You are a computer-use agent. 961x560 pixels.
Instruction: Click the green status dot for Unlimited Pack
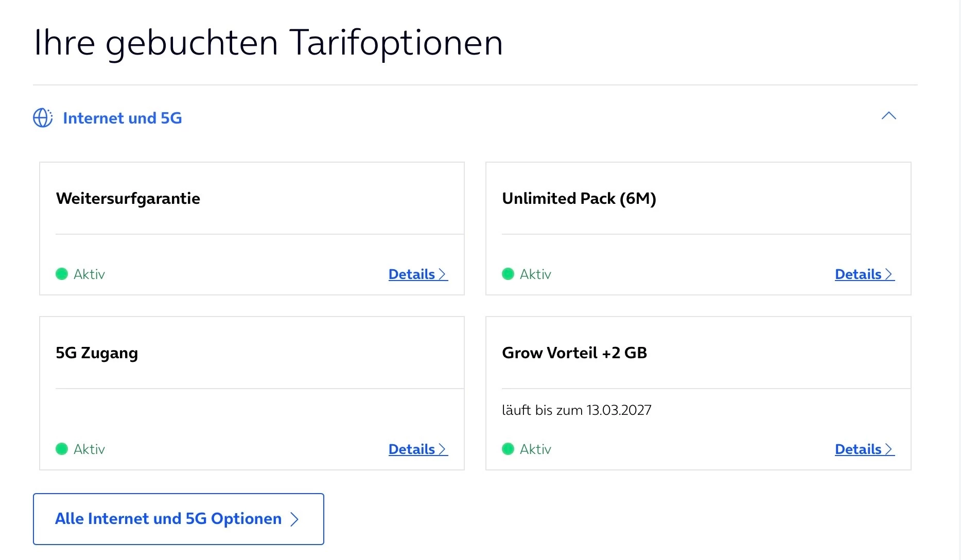click(508, 274)
